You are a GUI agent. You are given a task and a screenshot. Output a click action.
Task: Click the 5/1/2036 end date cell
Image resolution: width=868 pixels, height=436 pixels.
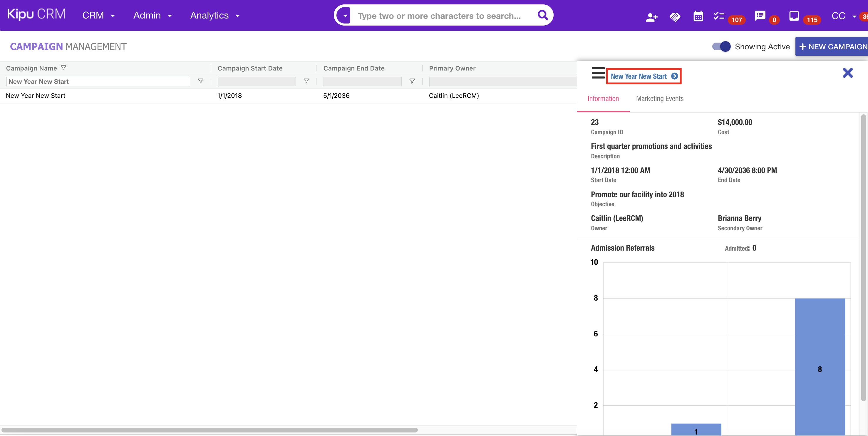point(336,96)
